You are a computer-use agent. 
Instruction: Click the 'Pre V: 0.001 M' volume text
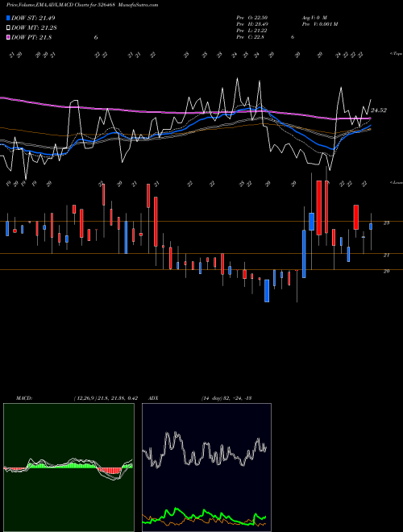click(320, 24)
